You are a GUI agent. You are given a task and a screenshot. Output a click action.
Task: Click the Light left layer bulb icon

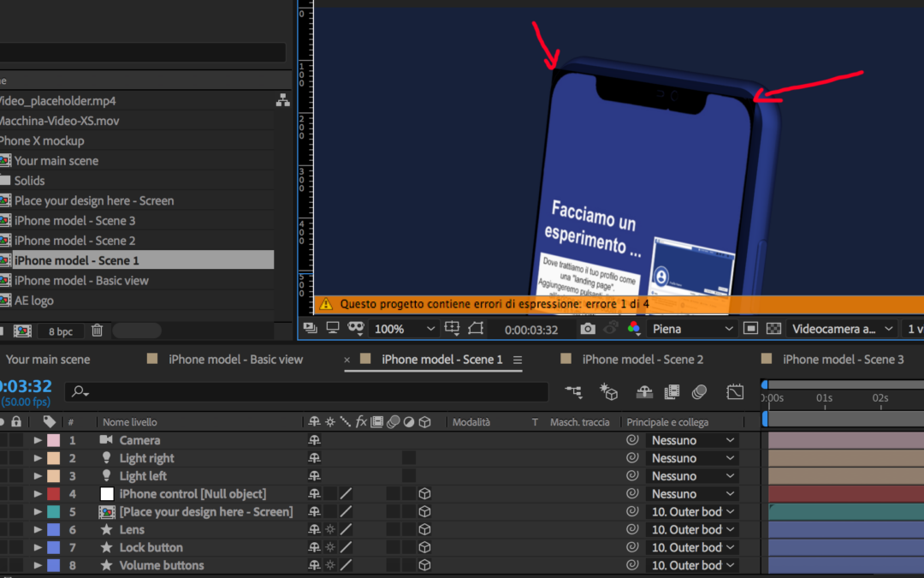pyautogui.click(x=106, y=475)
